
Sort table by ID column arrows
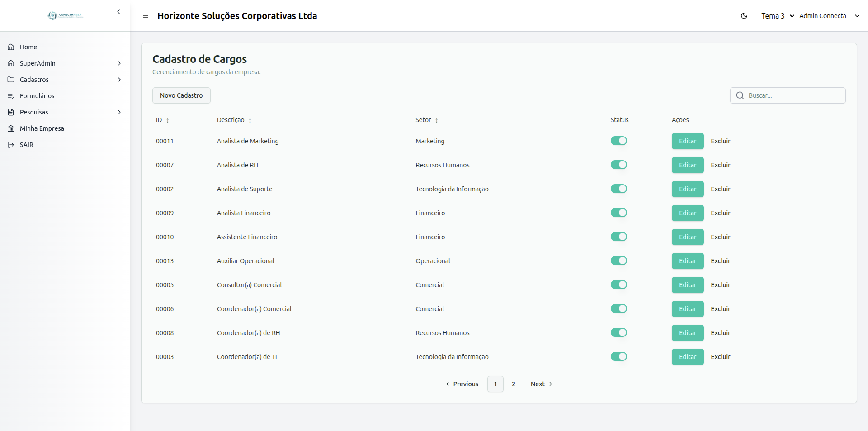click(x=168, y=120)
